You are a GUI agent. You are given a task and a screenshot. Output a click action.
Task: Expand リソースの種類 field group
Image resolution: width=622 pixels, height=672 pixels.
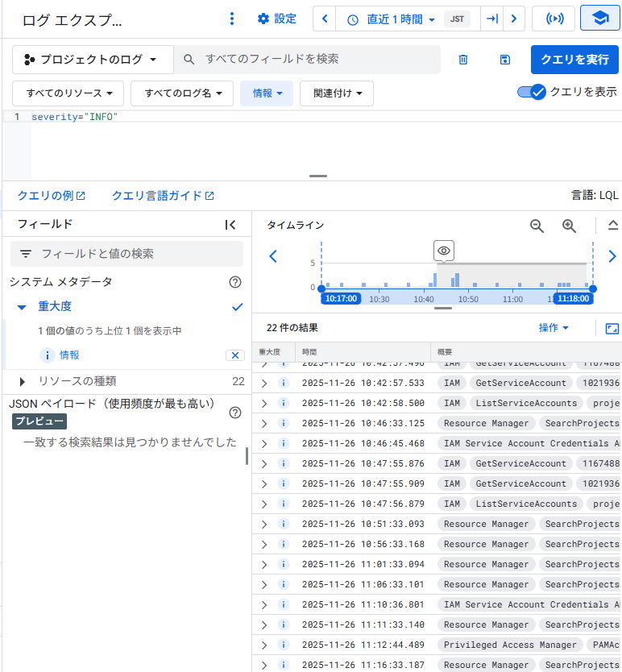coord(23,381)
